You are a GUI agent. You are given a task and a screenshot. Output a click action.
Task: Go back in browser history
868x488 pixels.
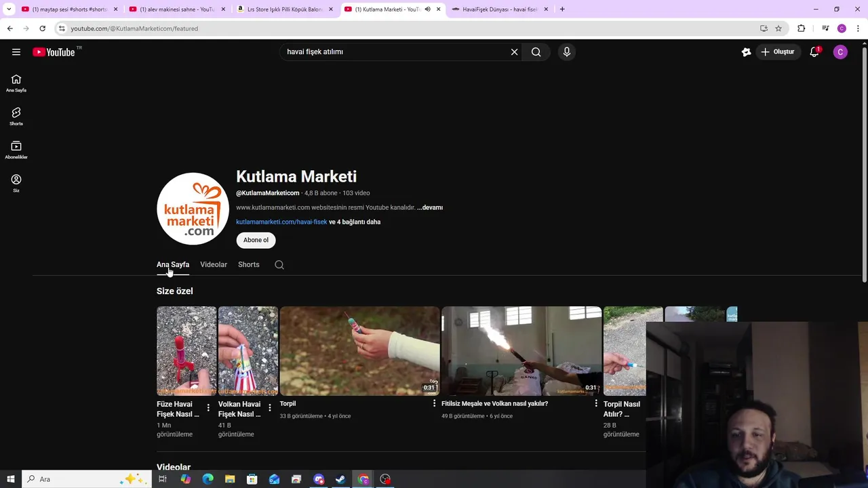[9, 28]
